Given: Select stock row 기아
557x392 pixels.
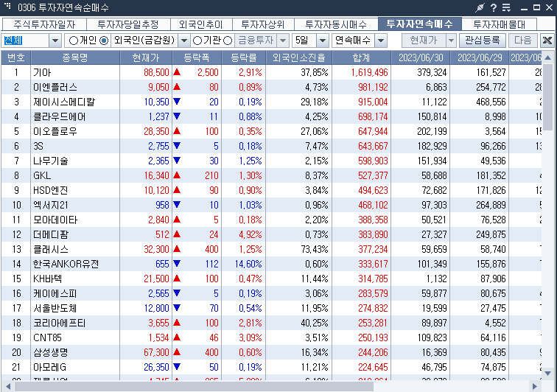Looking at the screenshot, I should point(271,72).
